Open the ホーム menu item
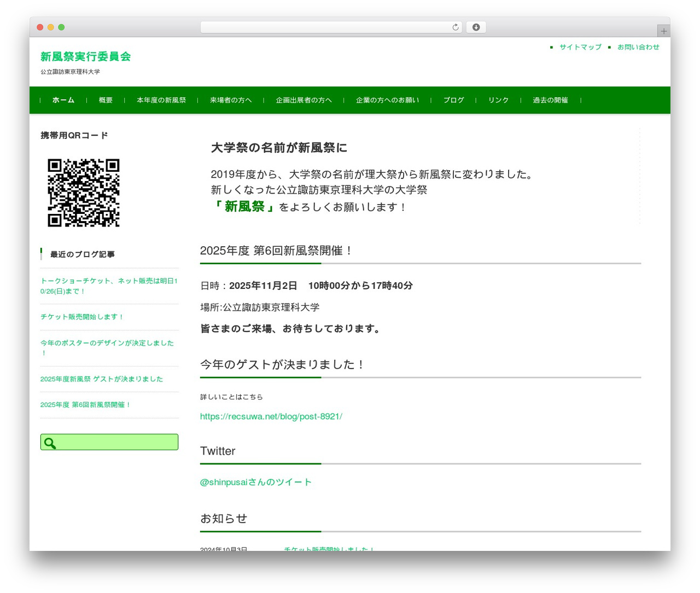 (x=63, y=100)
